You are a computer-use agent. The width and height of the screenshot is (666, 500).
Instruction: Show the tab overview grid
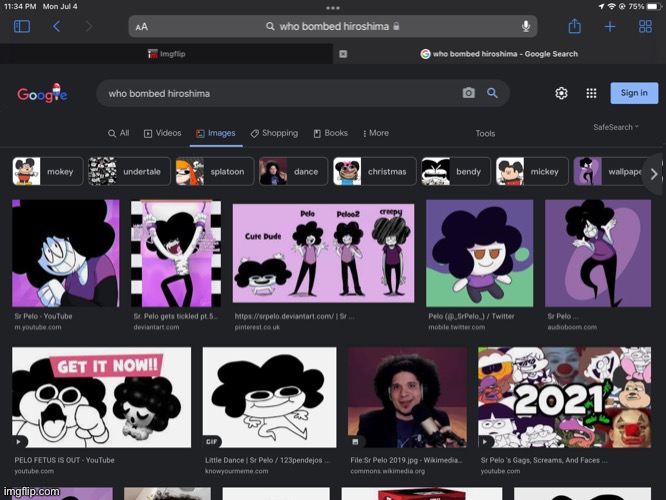pyautogui.click(x=645, y=26)
